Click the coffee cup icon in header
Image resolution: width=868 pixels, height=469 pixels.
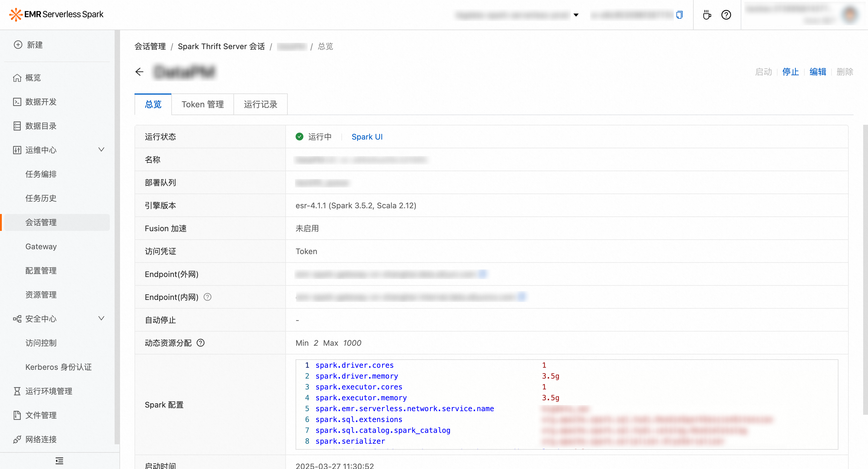click(x=707, y=15)
